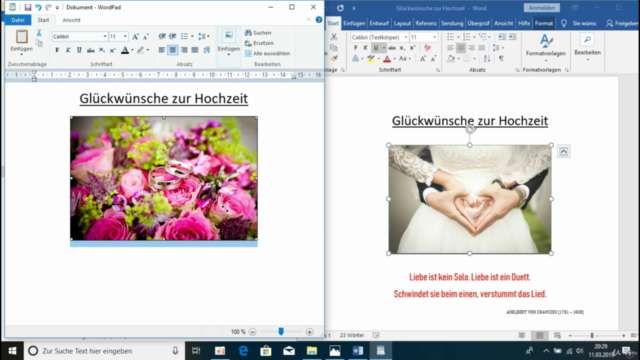This screenshot has width=640, height=360.
Task: Click the format painter brush in Word
Action: tap(334, 59)
